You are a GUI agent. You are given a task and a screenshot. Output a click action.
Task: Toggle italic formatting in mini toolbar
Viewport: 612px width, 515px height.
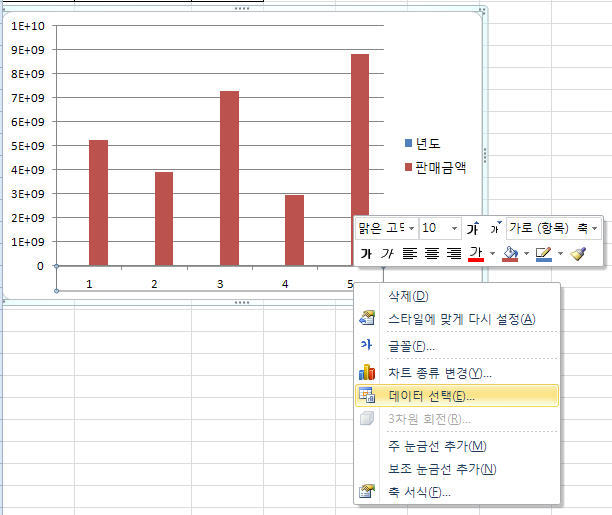pos(387,254)
